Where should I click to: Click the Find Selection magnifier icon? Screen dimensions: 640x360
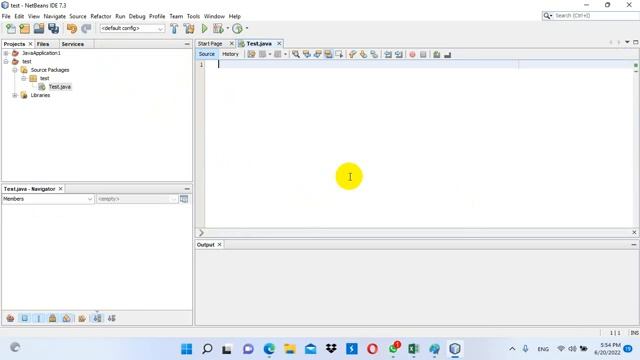coord(296,54)
